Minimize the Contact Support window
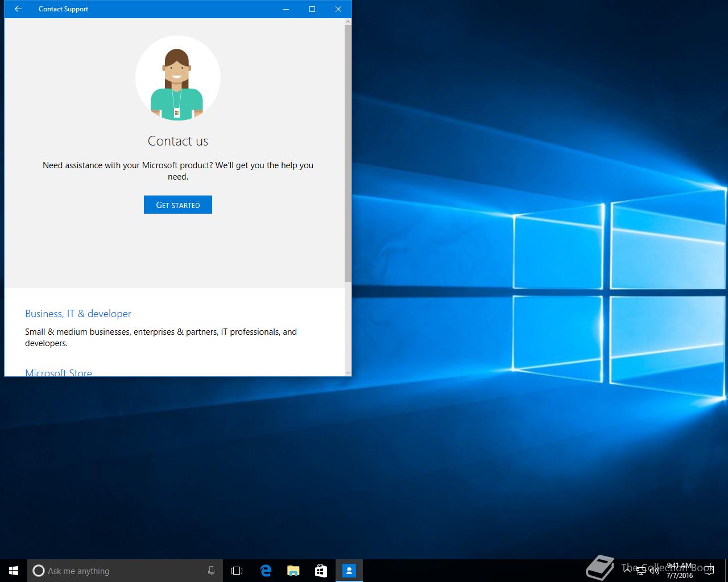728x582 pixels. [287, 9]
